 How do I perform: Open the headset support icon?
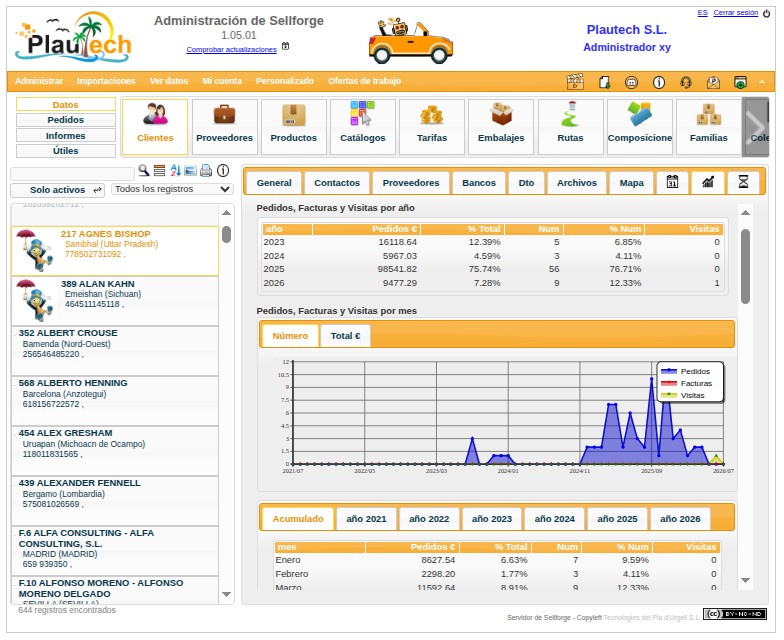(x=686, y=82)
